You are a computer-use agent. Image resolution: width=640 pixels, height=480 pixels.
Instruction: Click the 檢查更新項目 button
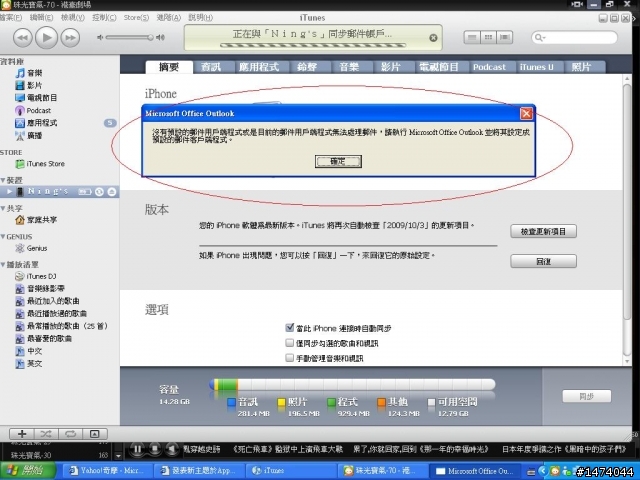click(543, 231)
